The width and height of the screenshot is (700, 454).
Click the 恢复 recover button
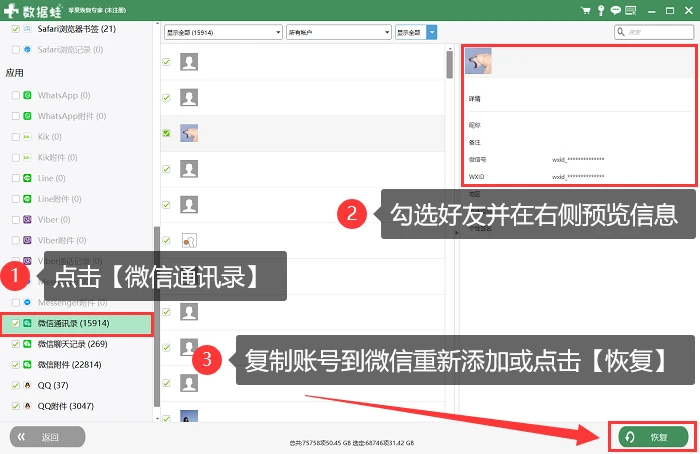point(653,437)
